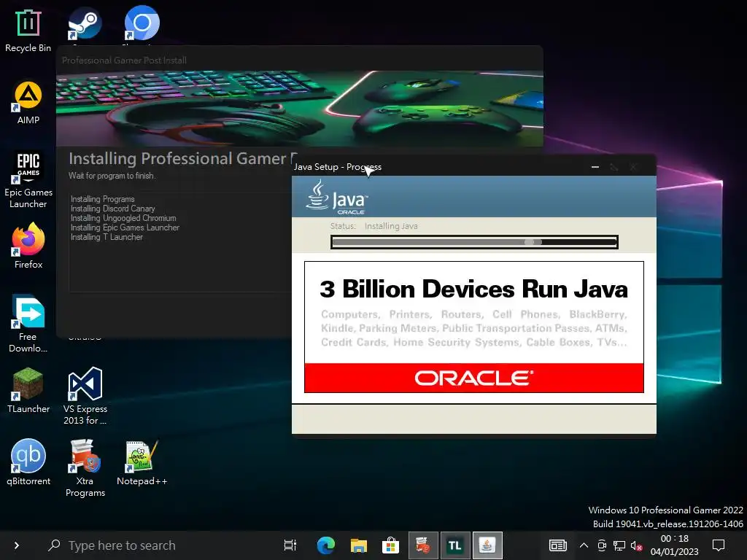This screenshot has height=560, width=747.
Task: Open Free Download Manager shortcut
Action: coord(28,323)
